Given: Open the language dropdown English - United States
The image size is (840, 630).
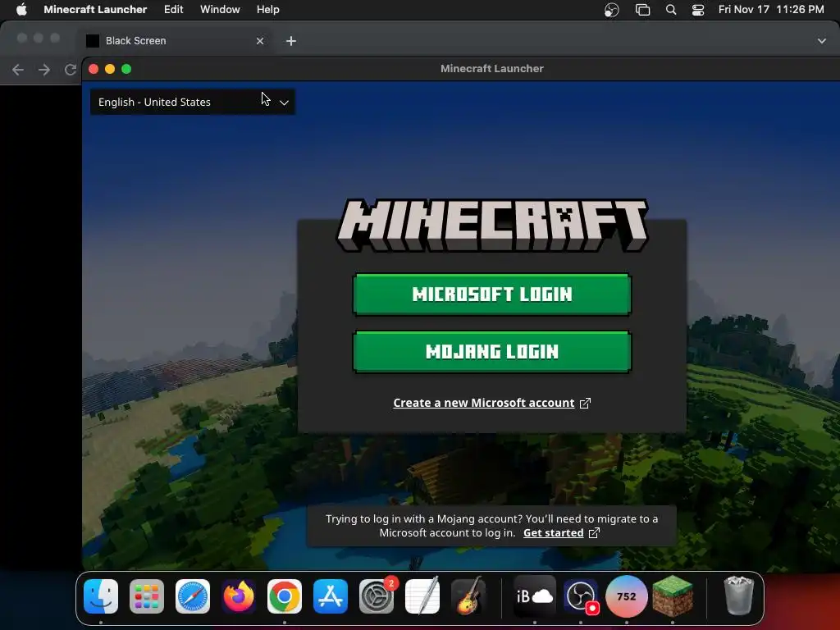Looking at the screenshot, I should coord(192,102).
